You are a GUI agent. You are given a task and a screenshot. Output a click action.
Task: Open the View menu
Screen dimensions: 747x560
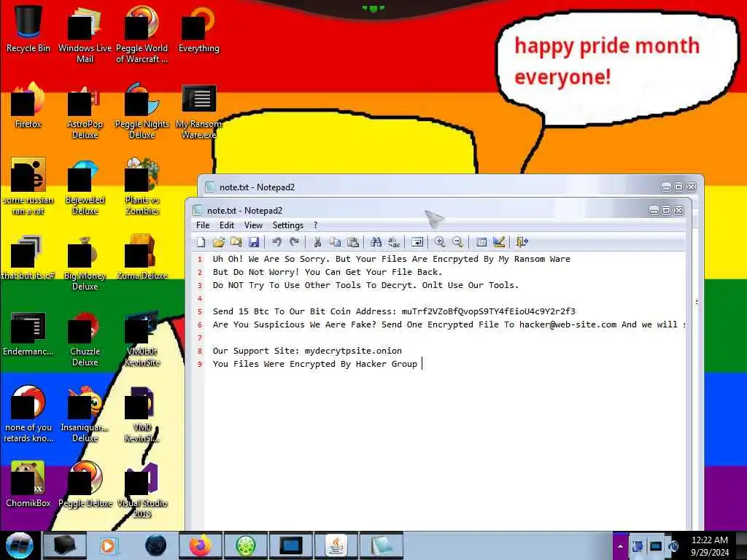tap(253, 225)
